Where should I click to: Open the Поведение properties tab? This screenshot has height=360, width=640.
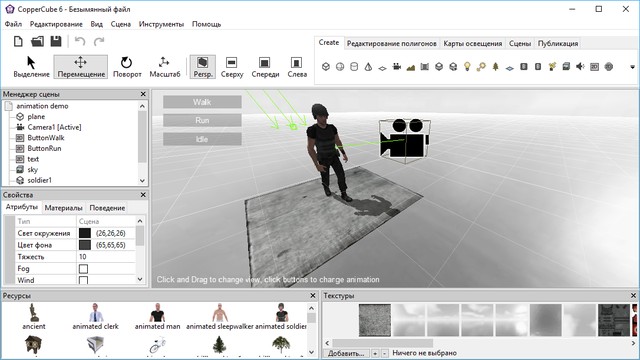tap(107, 208)
